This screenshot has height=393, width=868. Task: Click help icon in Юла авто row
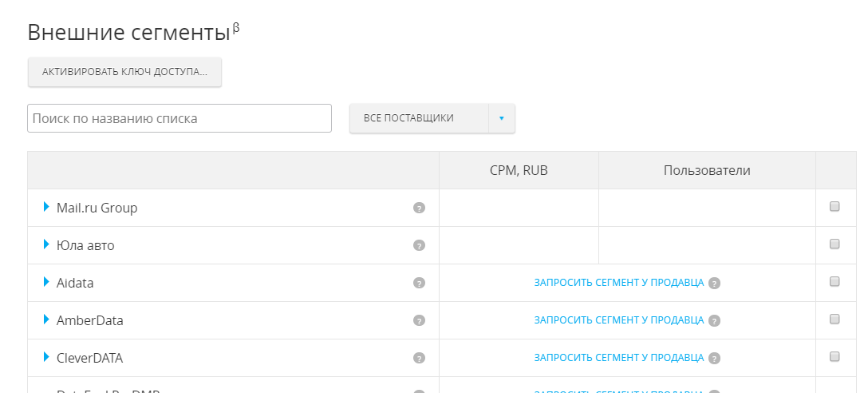point(419,245)
